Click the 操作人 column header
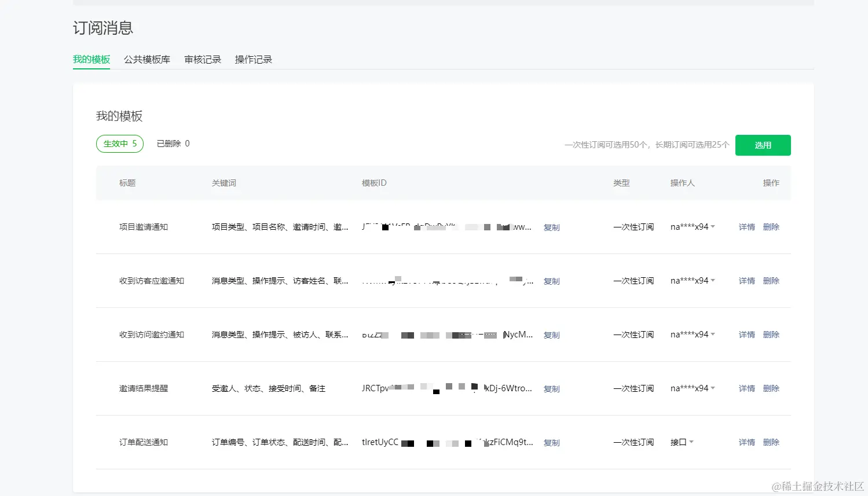 [x=683, y=183]
